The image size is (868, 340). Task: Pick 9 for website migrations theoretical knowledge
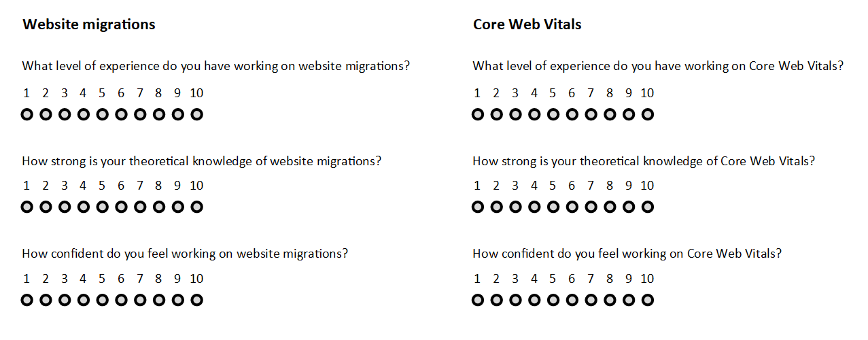point(177,207)
